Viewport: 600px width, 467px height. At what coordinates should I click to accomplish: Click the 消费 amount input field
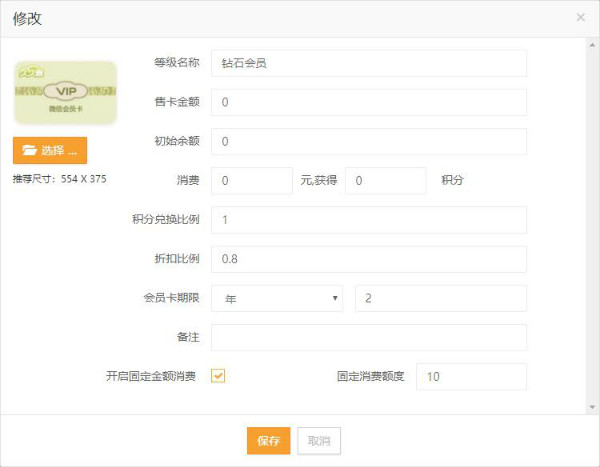tap(251, 181)
